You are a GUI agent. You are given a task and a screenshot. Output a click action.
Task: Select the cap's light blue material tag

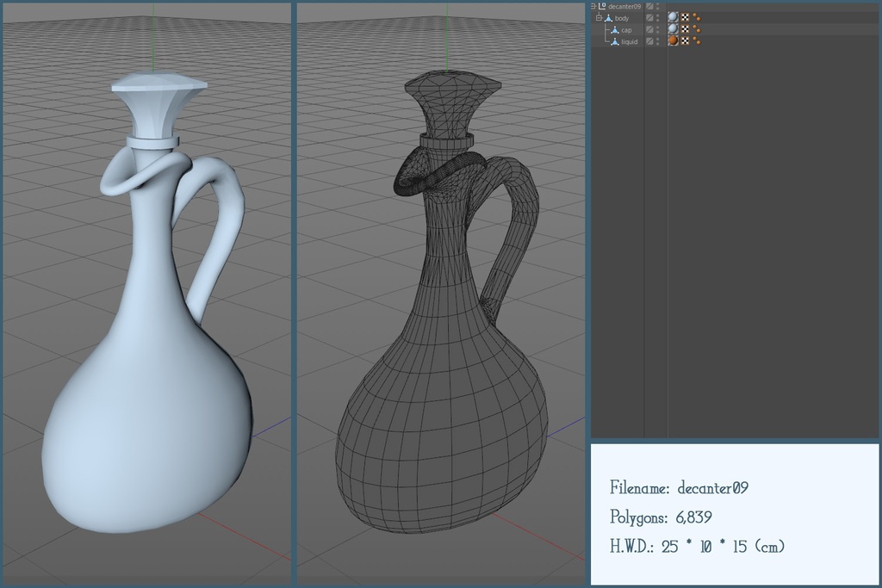(674, 28)
